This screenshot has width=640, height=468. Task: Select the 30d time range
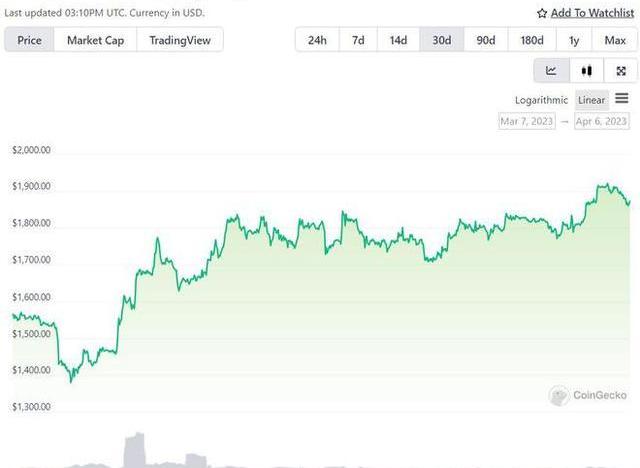pos(441,40)
